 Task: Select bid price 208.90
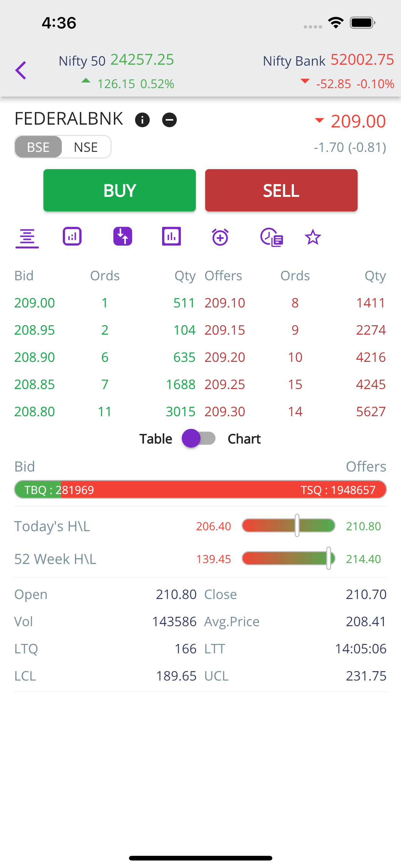[x=35, y=357]
